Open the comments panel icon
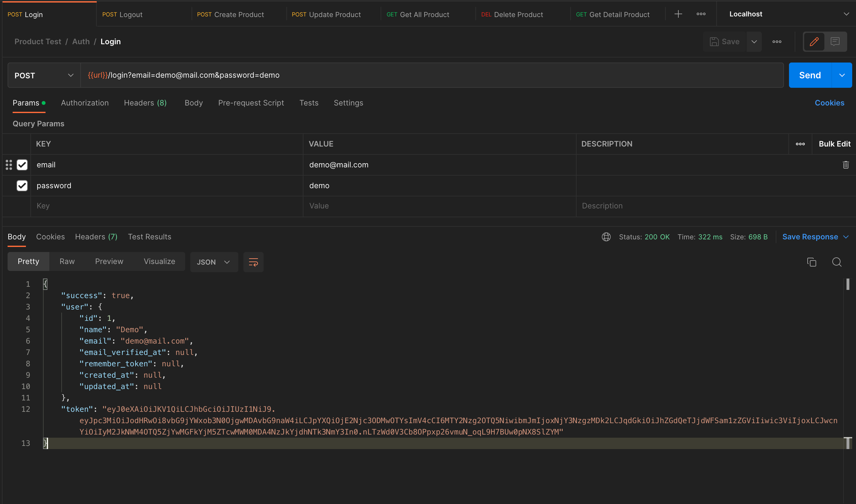Screen dimensions: 856x504 tap(835, 42)
